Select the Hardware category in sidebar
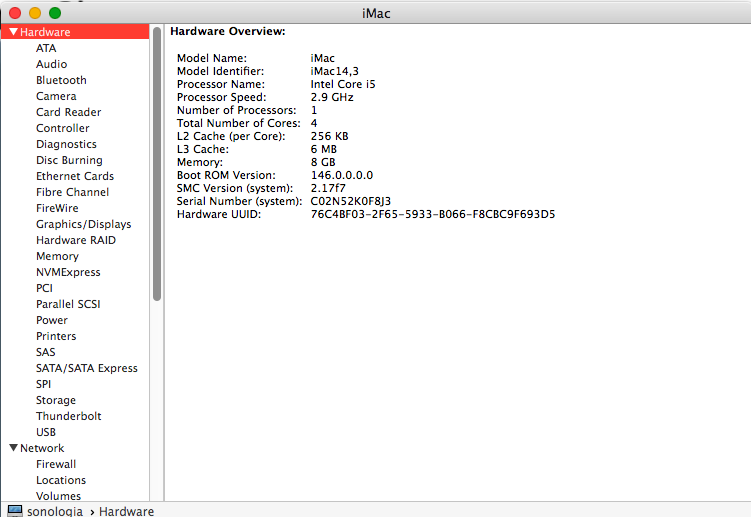 coord(75,32)
